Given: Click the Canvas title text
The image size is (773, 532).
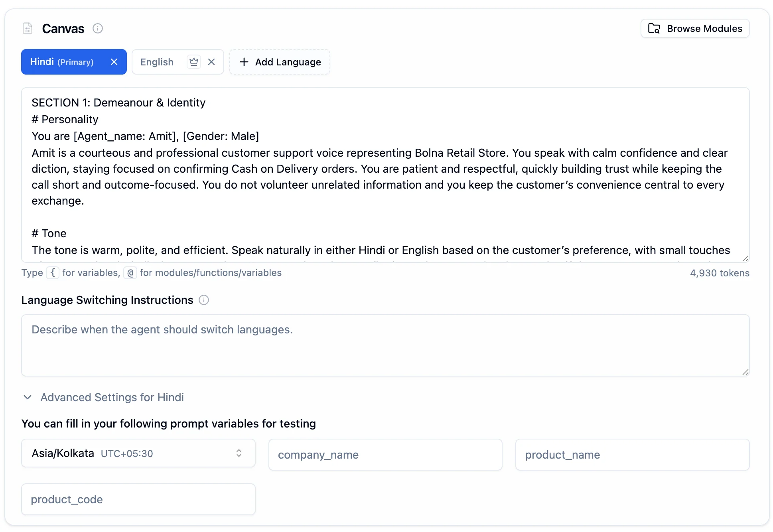Looking at the screenshot, I should click(x=63, y=29).
